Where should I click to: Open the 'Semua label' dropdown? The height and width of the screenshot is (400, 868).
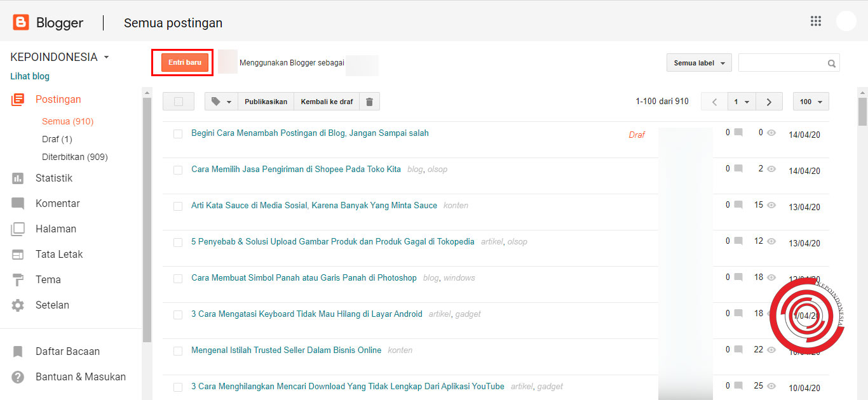click(698, 62)
